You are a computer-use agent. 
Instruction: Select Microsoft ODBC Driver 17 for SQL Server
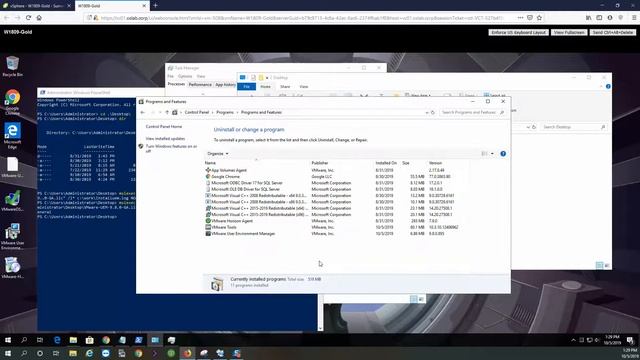point(247,183)
